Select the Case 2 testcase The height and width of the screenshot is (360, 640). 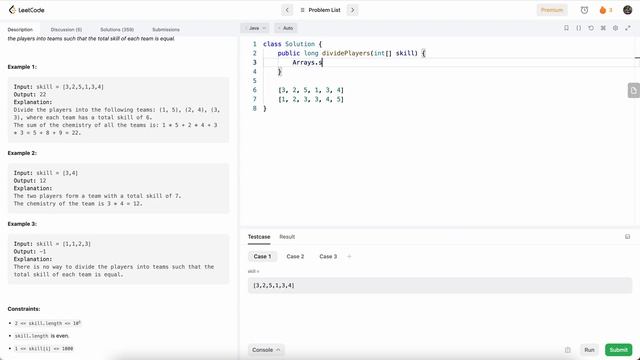click(295, 256)
